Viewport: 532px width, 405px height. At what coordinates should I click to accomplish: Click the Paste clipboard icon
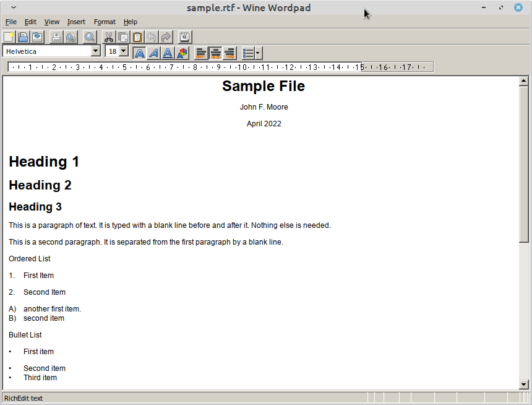[137, 37]
